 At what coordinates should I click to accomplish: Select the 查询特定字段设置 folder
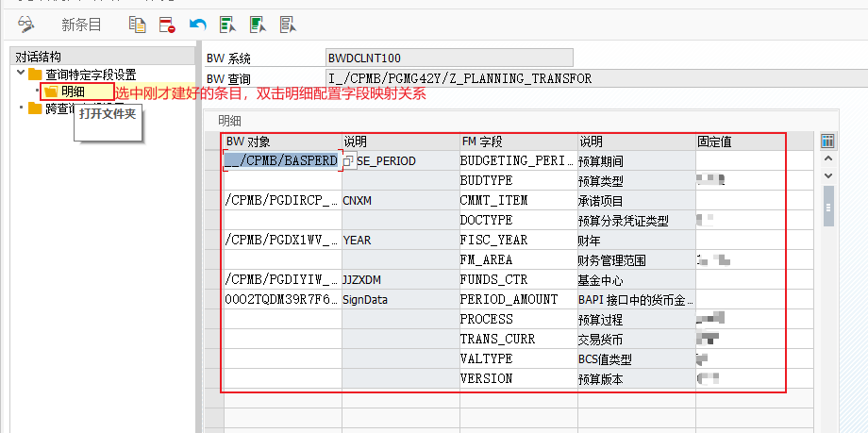coord(82,75)
